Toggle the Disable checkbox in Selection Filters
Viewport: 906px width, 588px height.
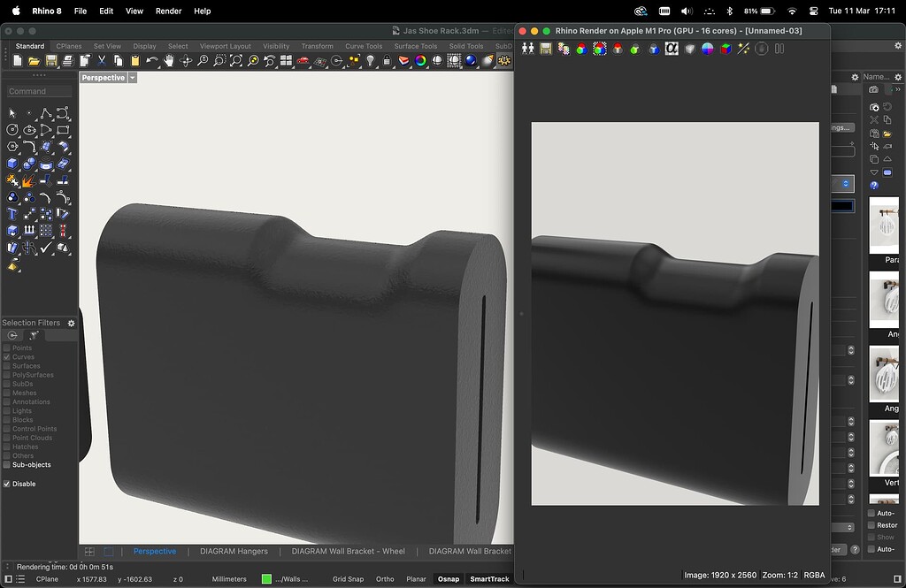pos(7,484)
